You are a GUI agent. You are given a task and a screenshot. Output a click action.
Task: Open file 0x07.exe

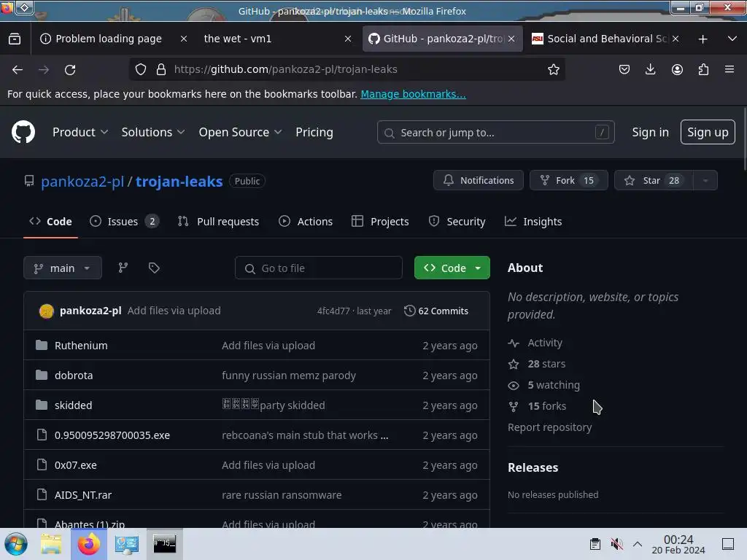click(x=76, y=465)
